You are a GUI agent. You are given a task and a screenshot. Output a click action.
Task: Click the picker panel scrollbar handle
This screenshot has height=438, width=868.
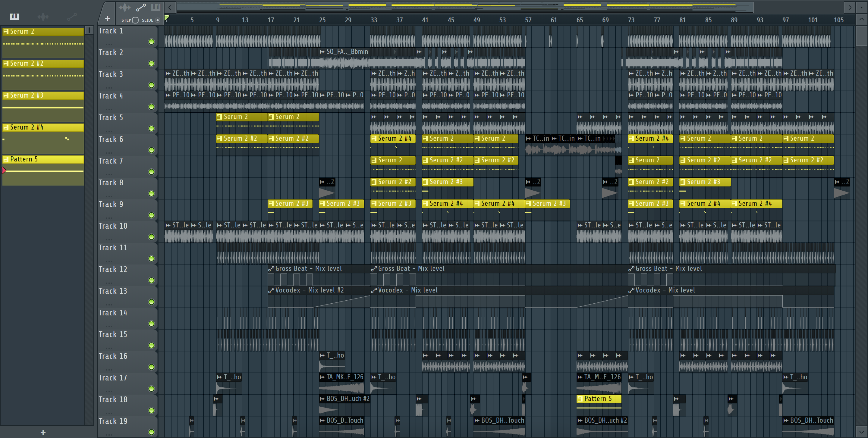pyautogui.click(x=89, y=30)
